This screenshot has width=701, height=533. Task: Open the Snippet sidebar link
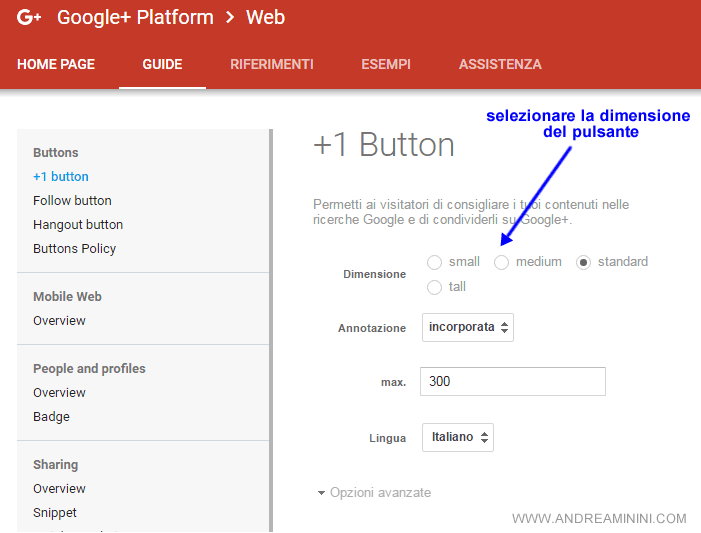(55, 513)
